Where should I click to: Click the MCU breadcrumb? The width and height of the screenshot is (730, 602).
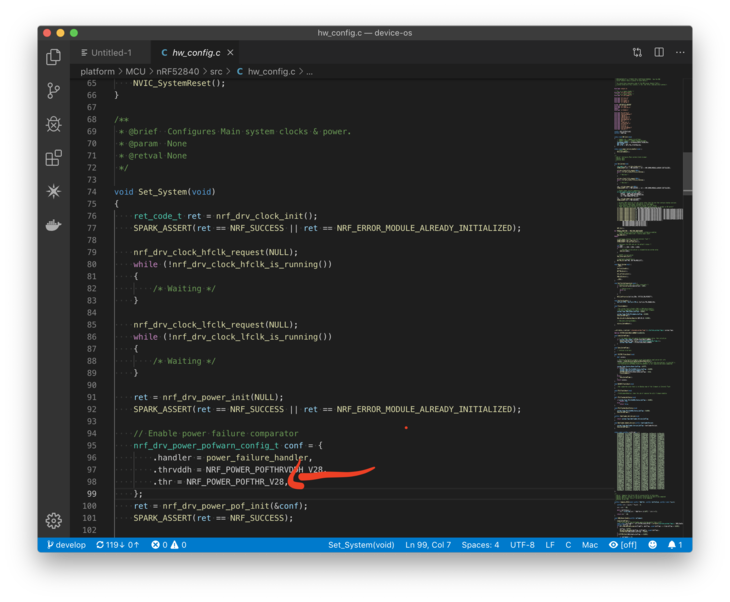click(x=135, y=71)
